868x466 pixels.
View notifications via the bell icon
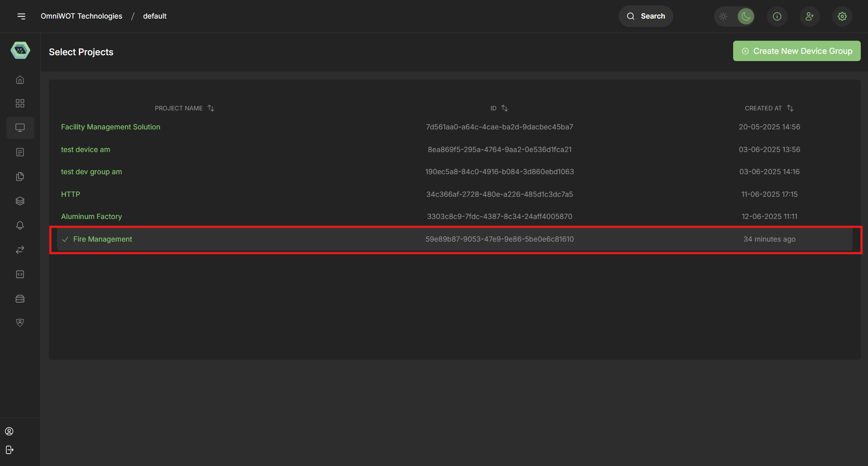tap(20, 225)
